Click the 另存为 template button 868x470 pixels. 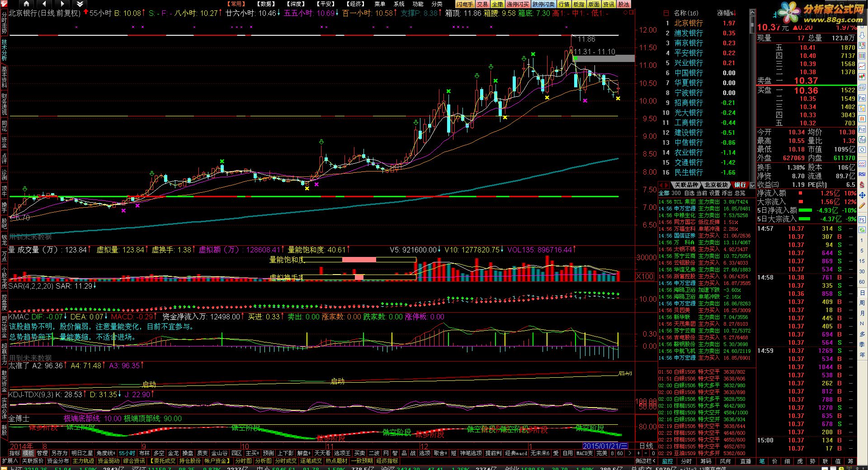pyautogui.click(x=59, y=453)
